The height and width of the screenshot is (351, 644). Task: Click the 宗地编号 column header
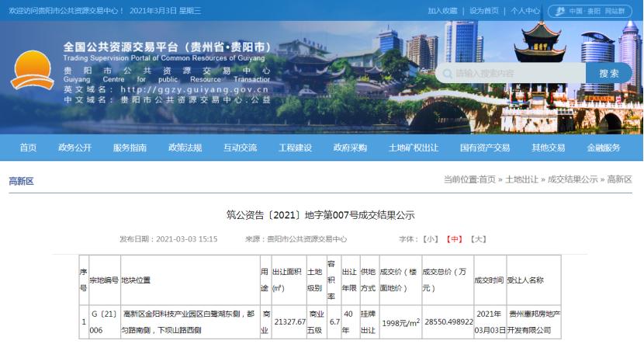pos(104,280)
